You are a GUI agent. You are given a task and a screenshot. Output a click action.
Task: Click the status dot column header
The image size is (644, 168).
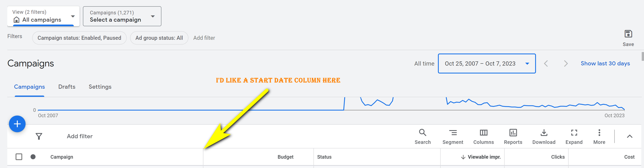pyautogui.click(x=33, y=157)
